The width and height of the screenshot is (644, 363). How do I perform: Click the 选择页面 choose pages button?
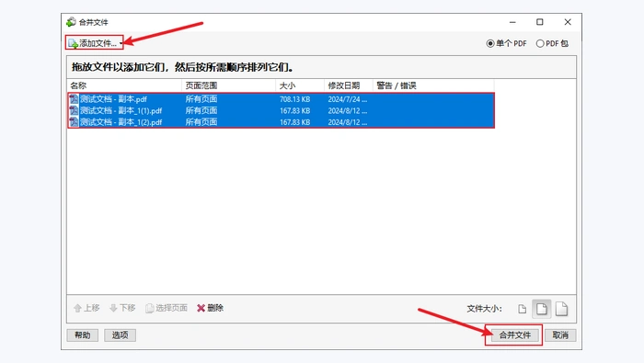tap(167, 308)
